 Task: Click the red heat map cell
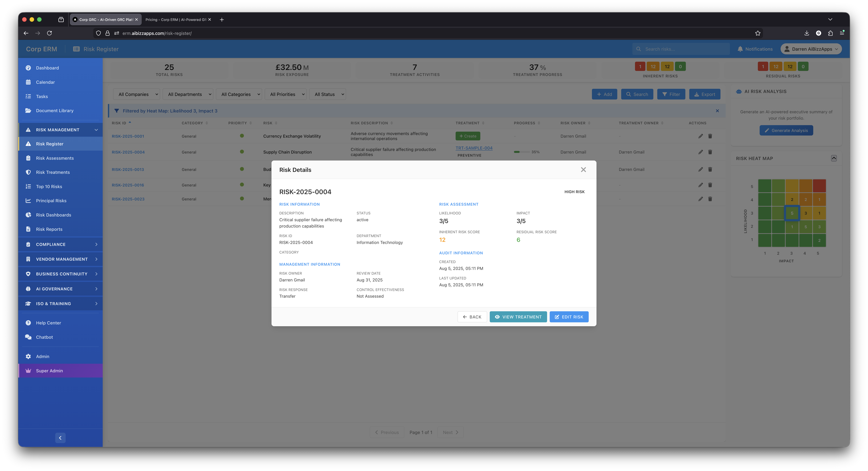[819, 186]
